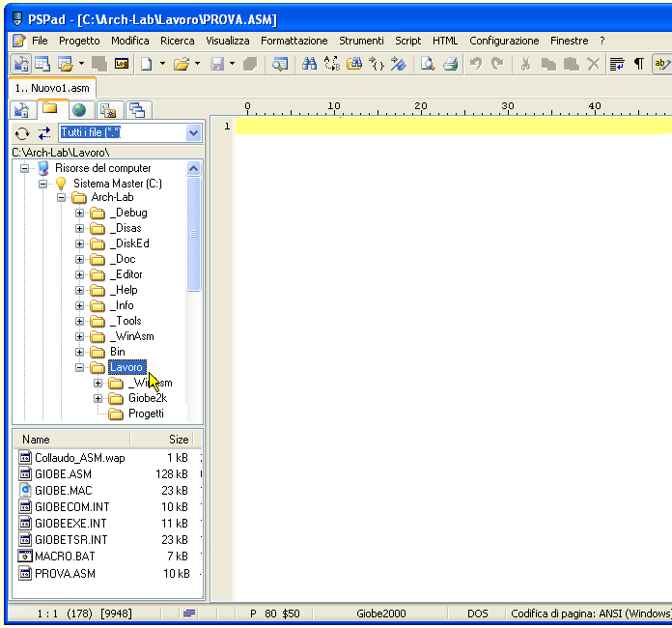Image resolution: width=672 pixels, height=628 pixels.
Task: Select MACRO.BAT in file list
Action: 65,557
